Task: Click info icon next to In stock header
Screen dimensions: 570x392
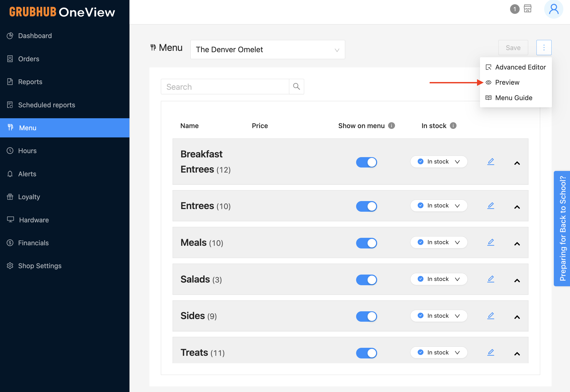Action: (453, 125)
